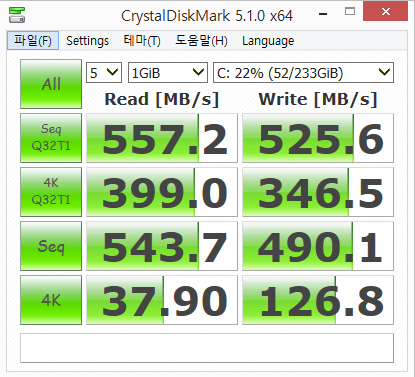Open the 파일(F) menu

pyautogui.click(x=33, y=41)
